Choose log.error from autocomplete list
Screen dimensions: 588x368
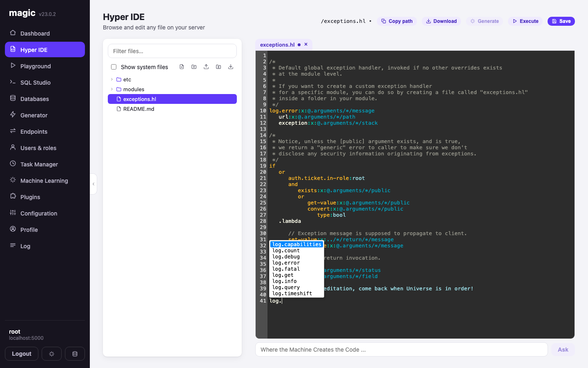pos(296,263)
